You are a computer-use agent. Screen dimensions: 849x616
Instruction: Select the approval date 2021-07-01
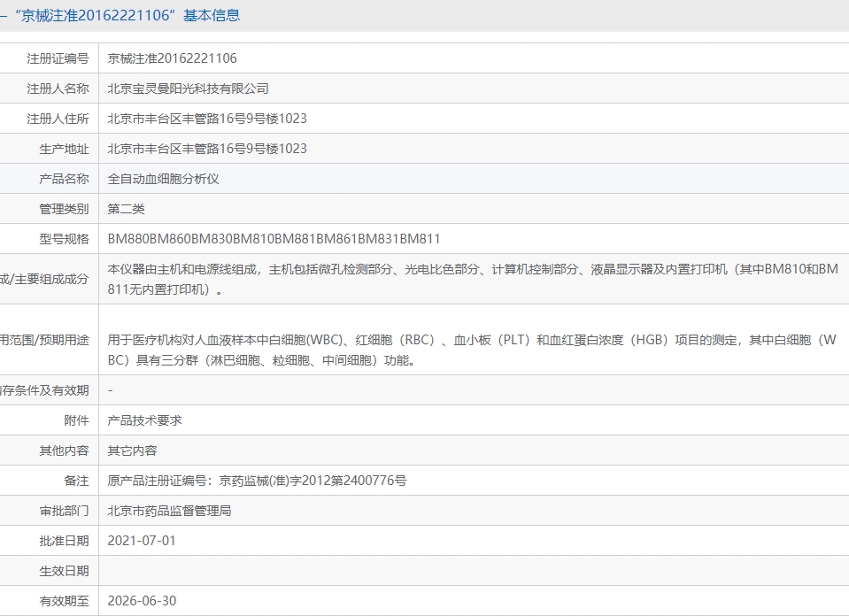click(x=142, y=541)
